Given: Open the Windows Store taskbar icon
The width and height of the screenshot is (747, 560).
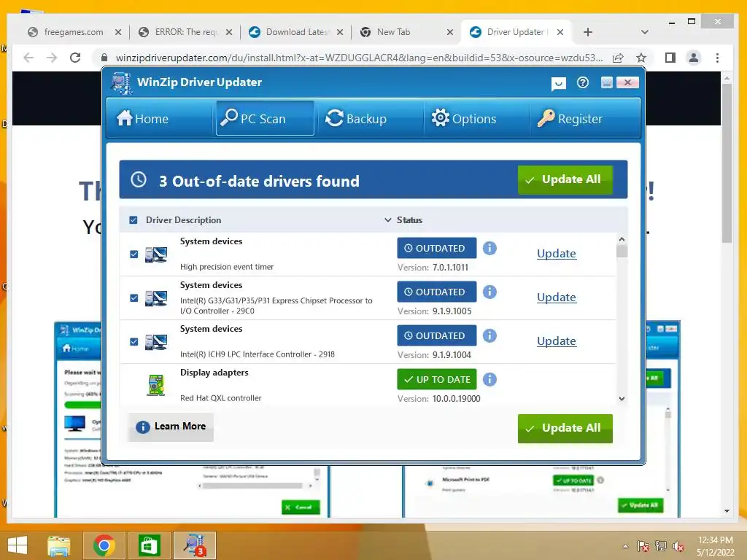Looking at the screenshot, I should (149, 545).
